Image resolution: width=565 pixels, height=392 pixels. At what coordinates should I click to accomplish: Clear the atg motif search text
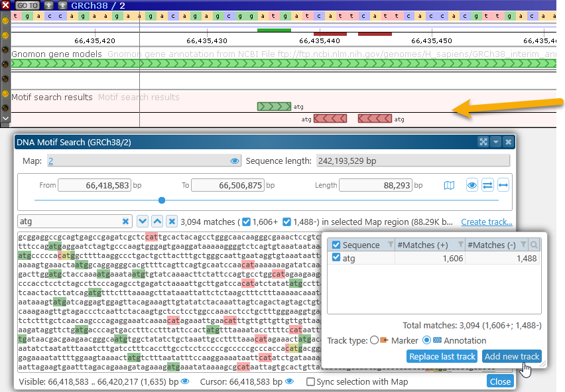126,222
